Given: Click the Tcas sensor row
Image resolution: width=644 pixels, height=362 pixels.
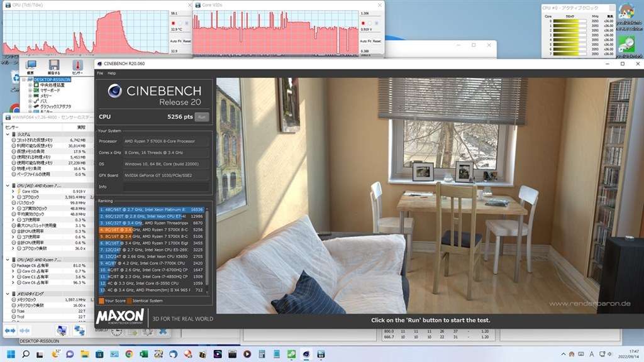Looking at the screenshot, I should coord(48,311).
